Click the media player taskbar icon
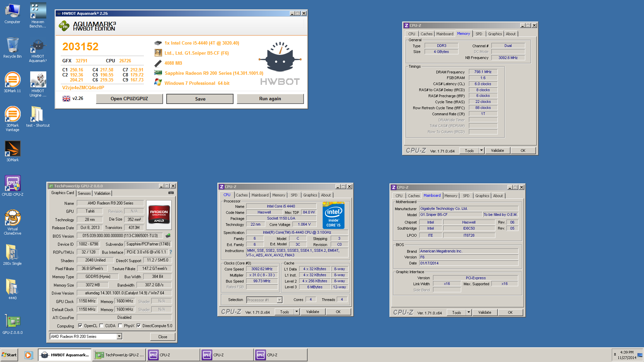 (x=29, y=355)
